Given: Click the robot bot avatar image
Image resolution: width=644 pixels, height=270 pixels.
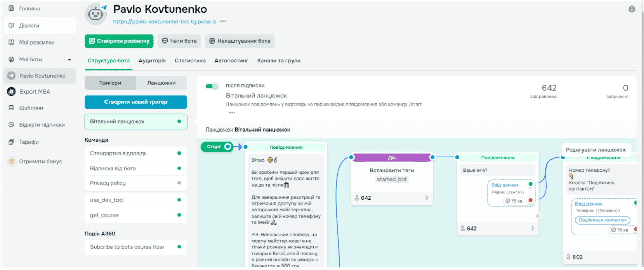Looking at the screenshot, I should (96, 14).
